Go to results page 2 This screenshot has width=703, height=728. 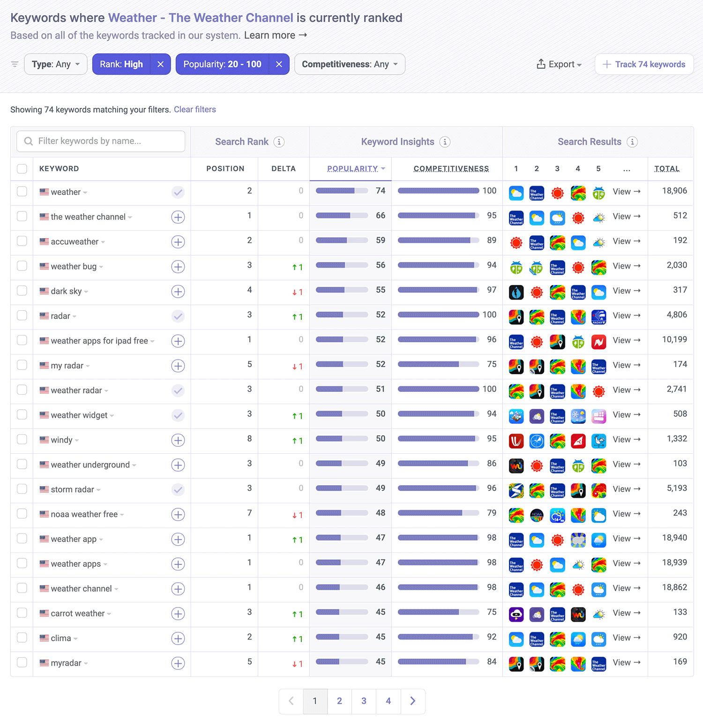pyautogui.click(x=339, y=701)
